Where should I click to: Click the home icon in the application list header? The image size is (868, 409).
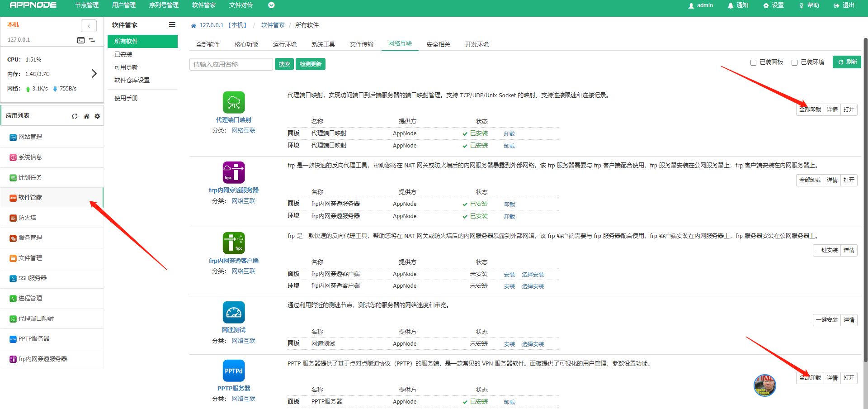point(86,116)
